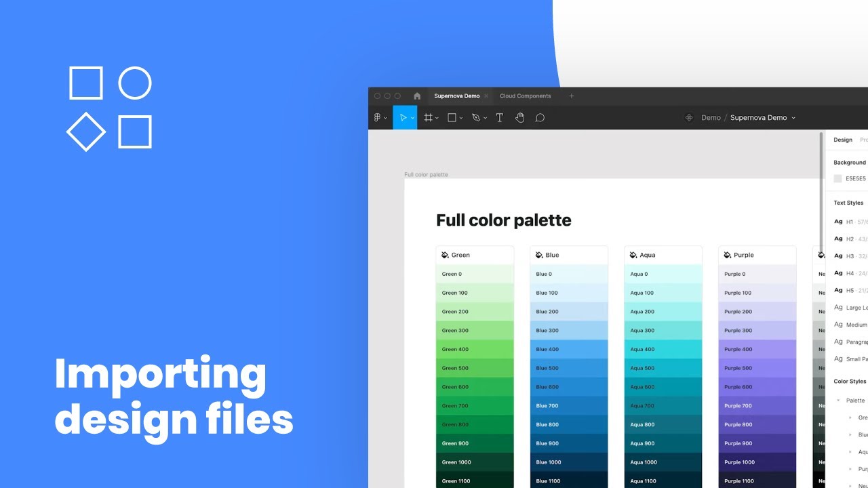
Task: Switch to the Cloud Components tab
Action: [526, 96]
